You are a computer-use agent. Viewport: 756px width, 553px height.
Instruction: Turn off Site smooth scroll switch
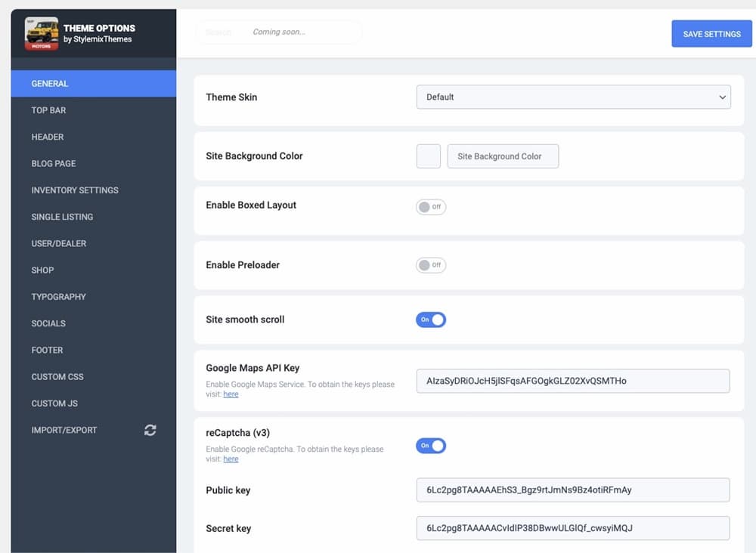431,320
